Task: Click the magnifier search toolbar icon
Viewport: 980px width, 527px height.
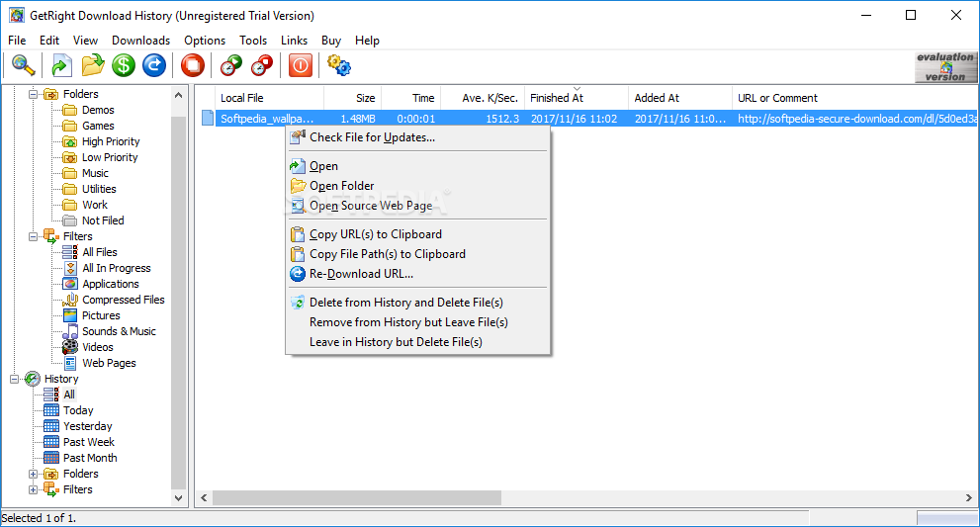Action: (23, 65)
